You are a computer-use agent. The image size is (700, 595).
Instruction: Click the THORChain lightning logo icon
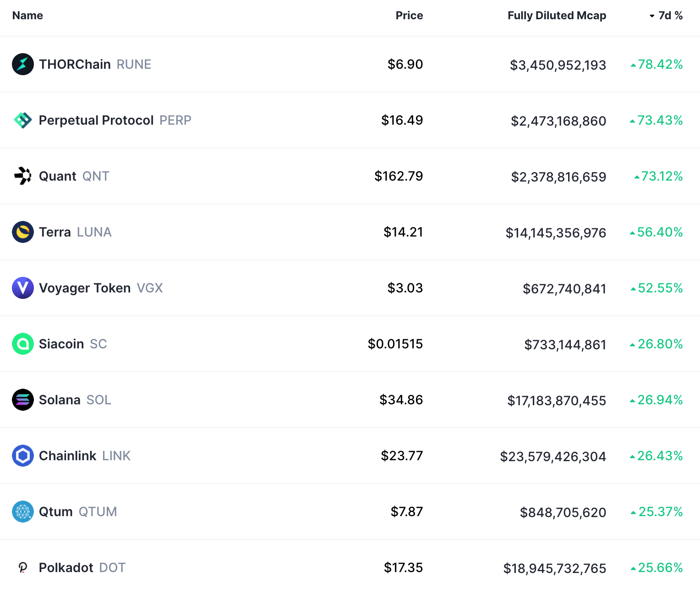(x=23, y=64)
